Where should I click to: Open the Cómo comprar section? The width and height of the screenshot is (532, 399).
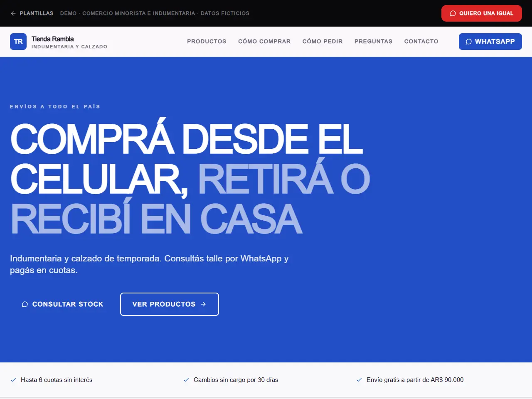(x=264, y=42)
